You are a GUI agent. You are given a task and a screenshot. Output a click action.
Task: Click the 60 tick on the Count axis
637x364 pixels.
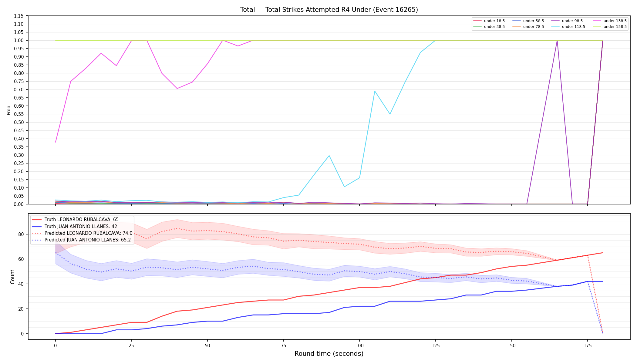pyautogui.click(x=21, y=259)
